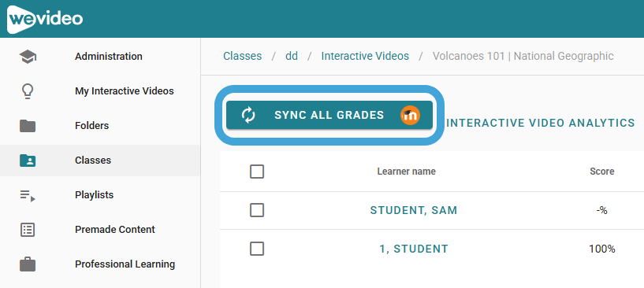Viewport: 644px width, 288px height.
Task: Click the Administration graduation cap icon
Action: 28,57
